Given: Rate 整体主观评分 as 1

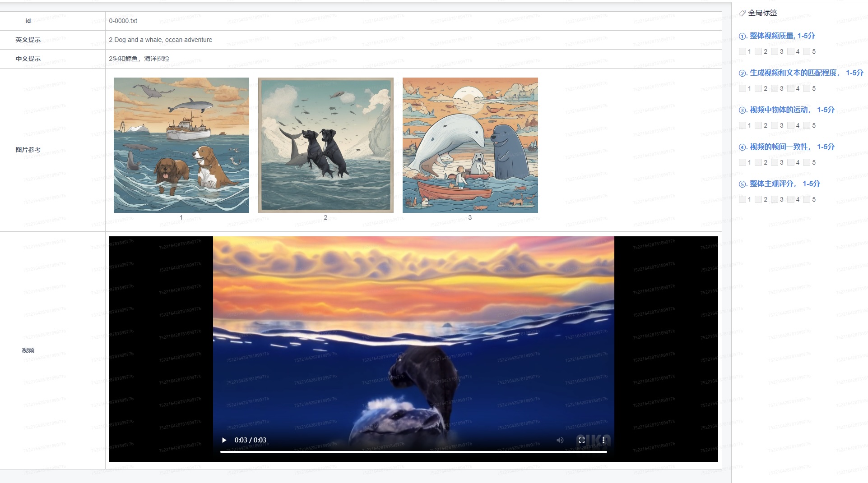Looking at the screenshot, I should coord(743,199).
